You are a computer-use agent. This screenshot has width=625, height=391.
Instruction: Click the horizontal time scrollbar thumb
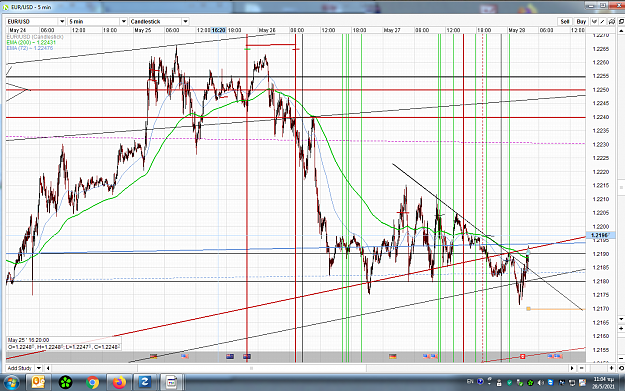[x=251, y=368]
